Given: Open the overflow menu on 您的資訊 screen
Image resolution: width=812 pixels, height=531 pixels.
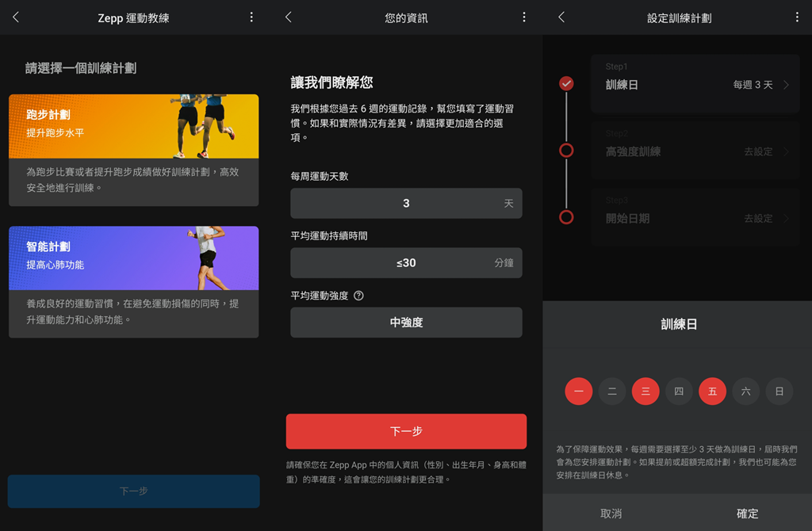Looking at the screenshot, I should [x=523, y=17].
